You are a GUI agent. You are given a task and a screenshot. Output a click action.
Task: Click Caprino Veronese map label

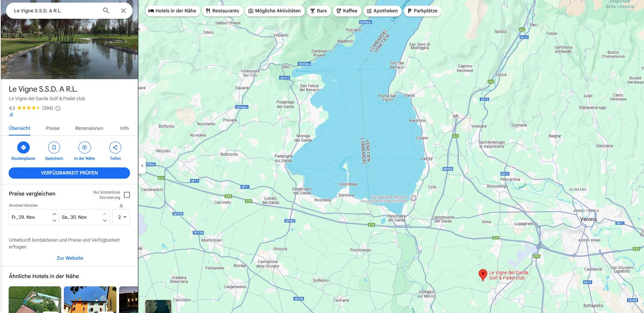click(465, 68)
